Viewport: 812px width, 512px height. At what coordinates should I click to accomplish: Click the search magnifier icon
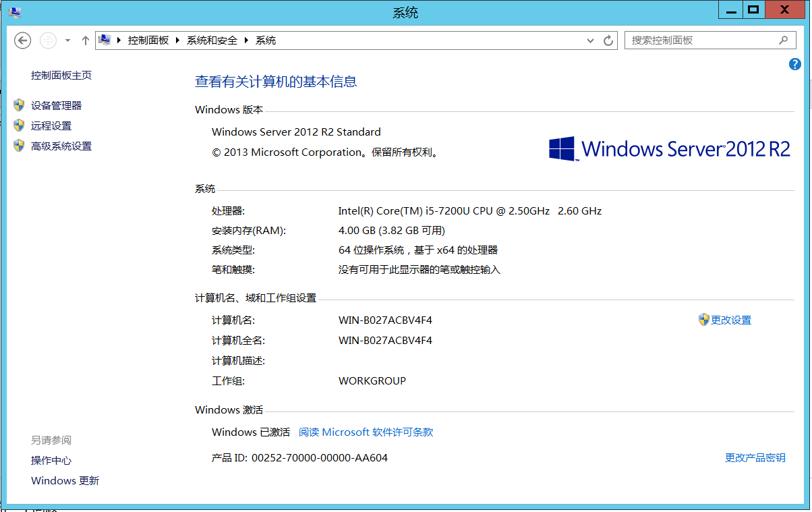[x=783, y=40]
